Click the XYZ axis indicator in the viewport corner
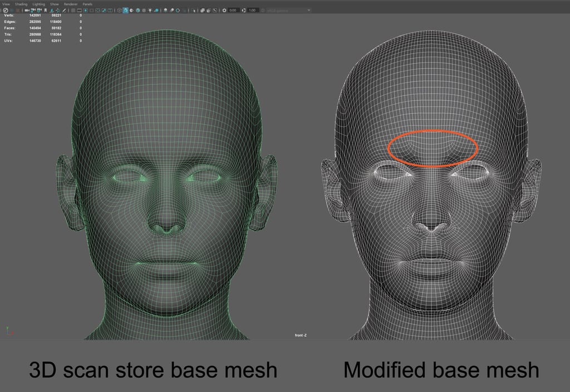Screen dimensions: 570x392 coord(9,331)
